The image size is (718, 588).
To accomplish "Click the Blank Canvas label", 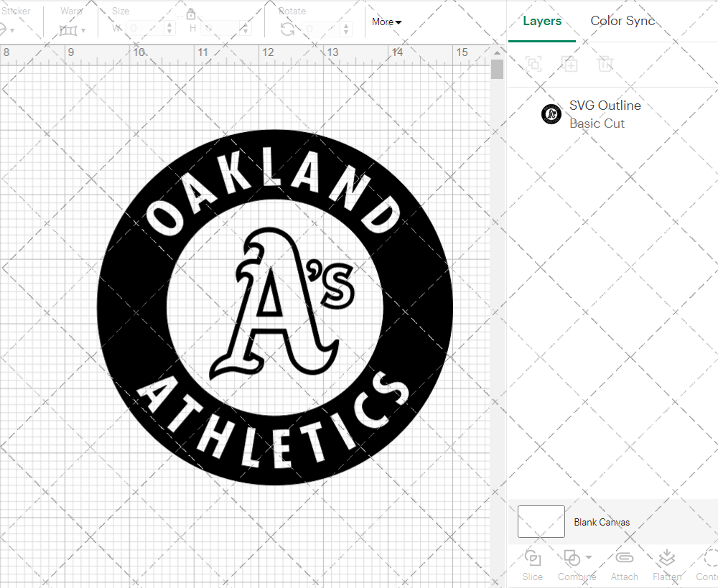I will pyautogui.click(x=602, y=522).
